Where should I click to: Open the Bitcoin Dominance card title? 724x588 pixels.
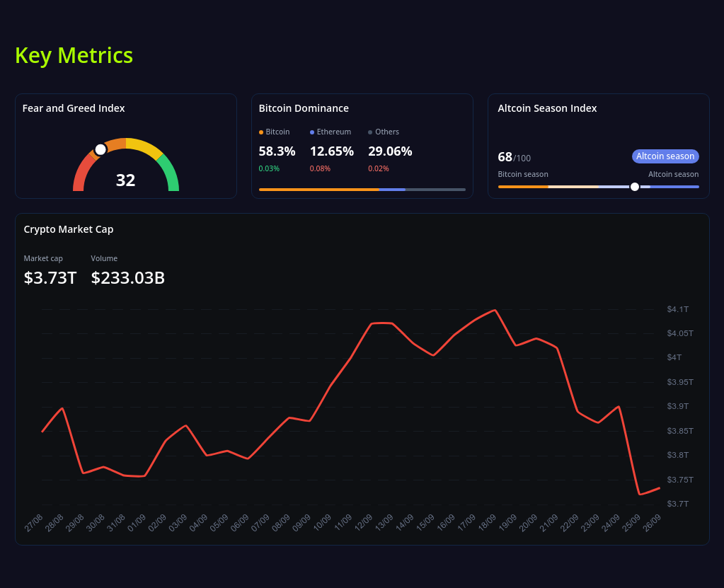(x=304, y=108)
